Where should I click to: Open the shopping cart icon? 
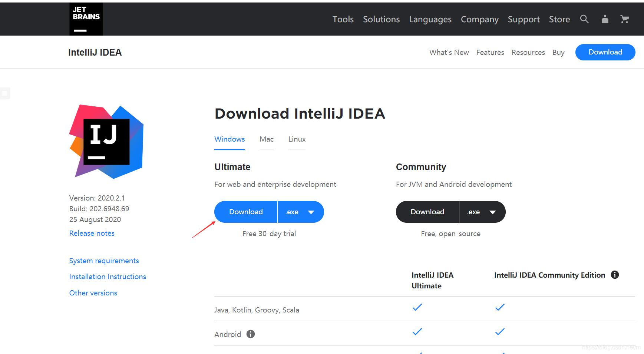click(625, 19)
